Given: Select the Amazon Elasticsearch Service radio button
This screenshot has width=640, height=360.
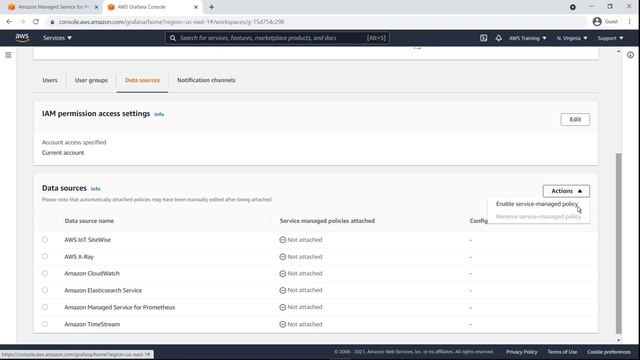Looking at the screenshot, I should pyautogui.click(x=45, y=290).
